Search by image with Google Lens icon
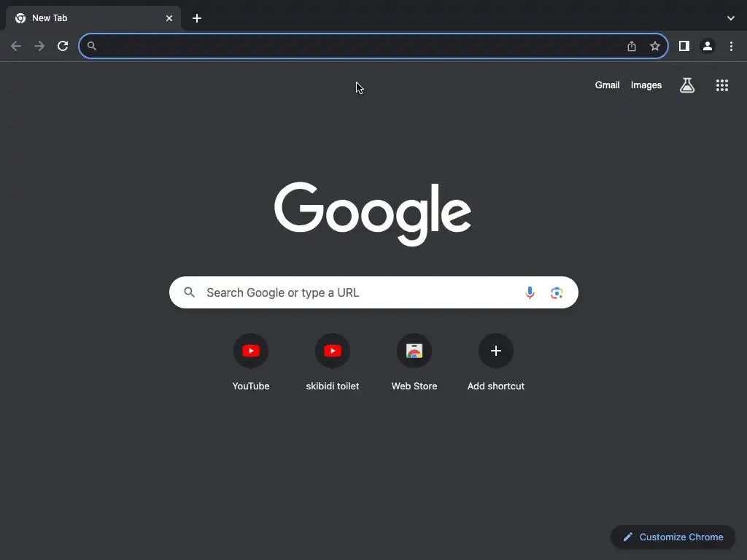Screen dimensions: 747x560 tap(557, 292)
